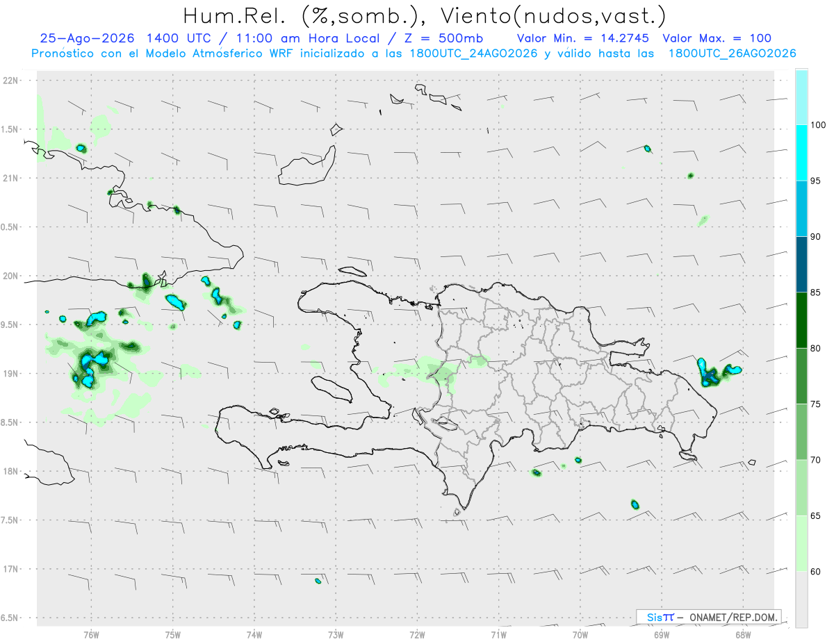Image resolution: width=834 pixels, height=644 pixels.
Task: Click the 22N latitude label
Action: (x=12, y=81)
